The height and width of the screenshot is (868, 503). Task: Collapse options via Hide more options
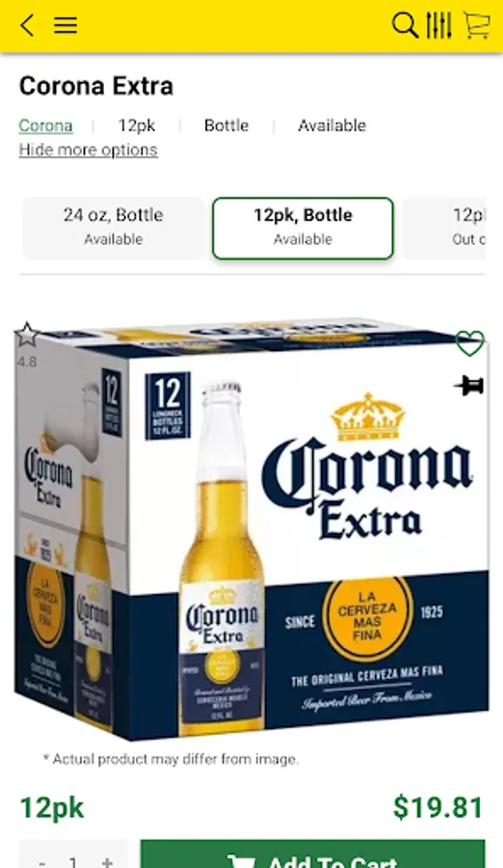click(x=88, y=150)
